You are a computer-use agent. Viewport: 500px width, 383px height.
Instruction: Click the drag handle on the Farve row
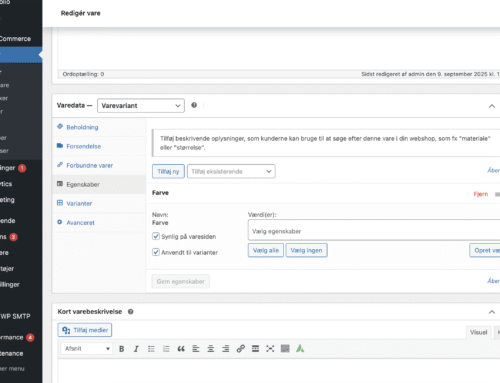pyautogui.click(x=497, y=194)
